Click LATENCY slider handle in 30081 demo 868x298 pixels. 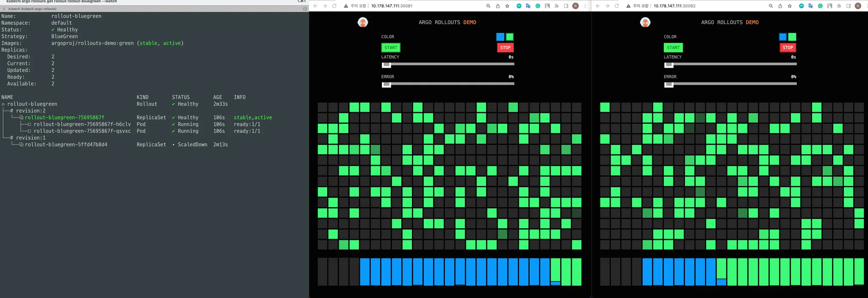click(386, 64)
